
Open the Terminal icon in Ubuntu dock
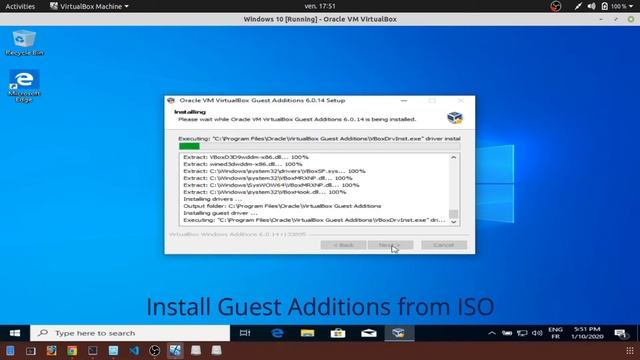tap(93, 351)
